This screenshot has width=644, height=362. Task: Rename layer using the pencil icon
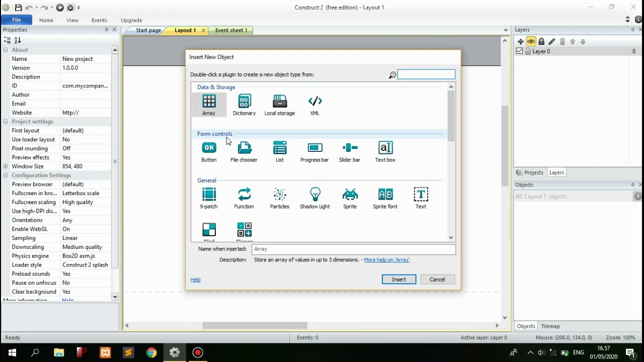click(x=552, y=42)
